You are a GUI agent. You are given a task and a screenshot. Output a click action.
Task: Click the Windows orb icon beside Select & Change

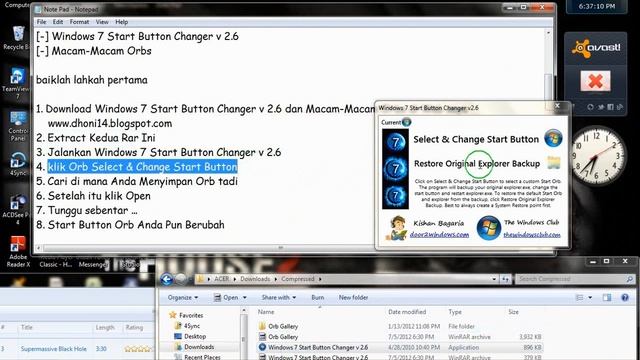coord(553,138)
